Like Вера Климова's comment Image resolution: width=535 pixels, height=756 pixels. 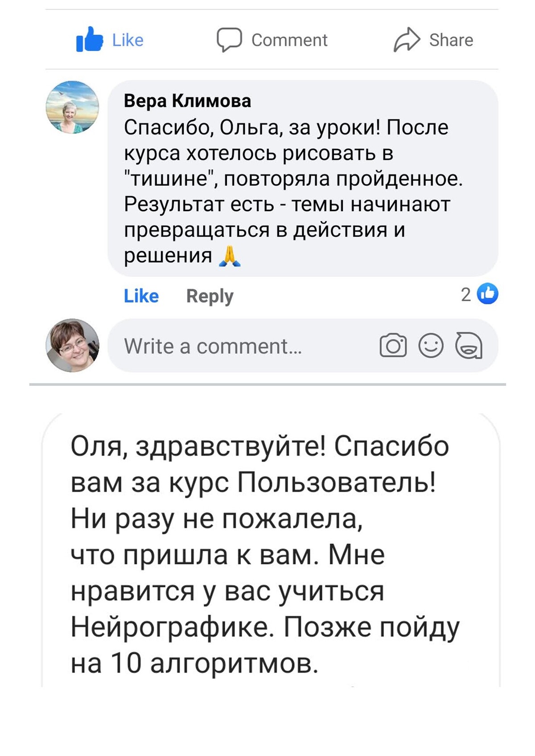click(141, 296)
